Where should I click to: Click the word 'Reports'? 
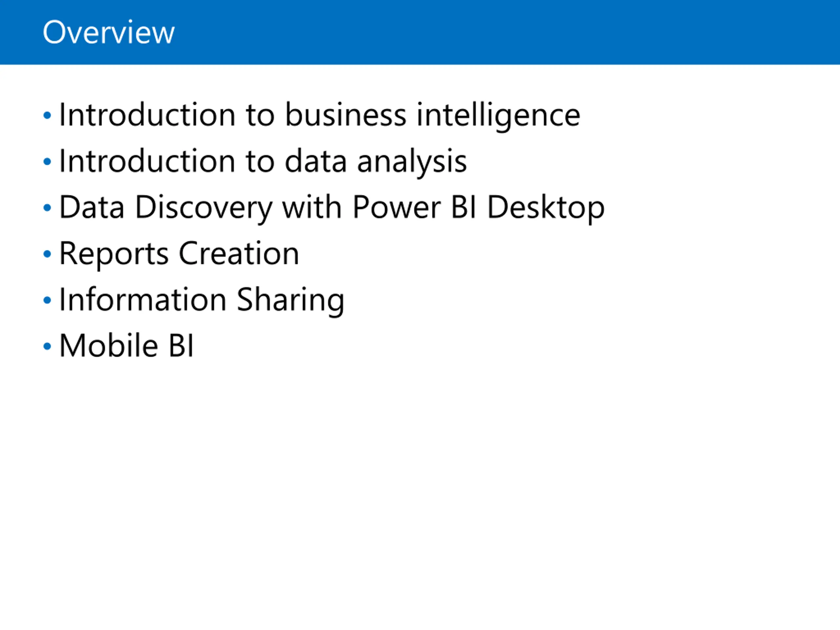click(x=114, y=254)
